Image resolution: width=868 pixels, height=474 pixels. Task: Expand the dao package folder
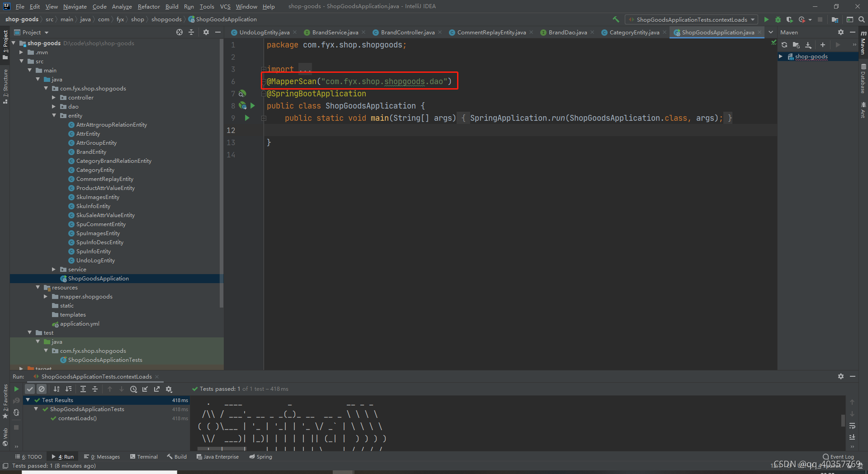54,106
